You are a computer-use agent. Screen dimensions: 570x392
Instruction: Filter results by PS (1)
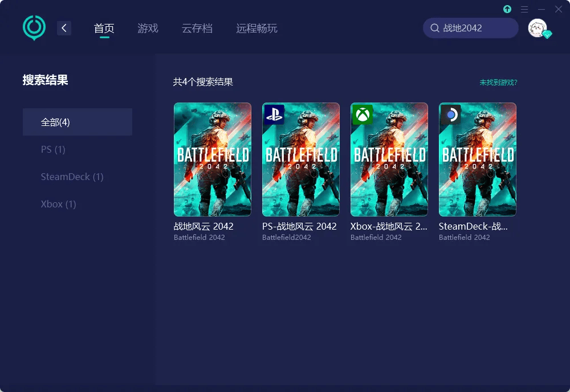[53, 149]
